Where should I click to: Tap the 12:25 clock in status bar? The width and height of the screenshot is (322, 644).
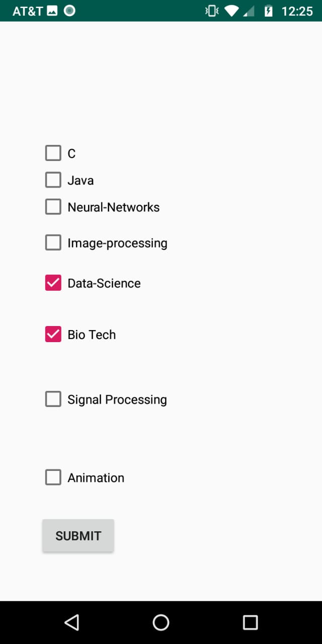click(297, 11)
